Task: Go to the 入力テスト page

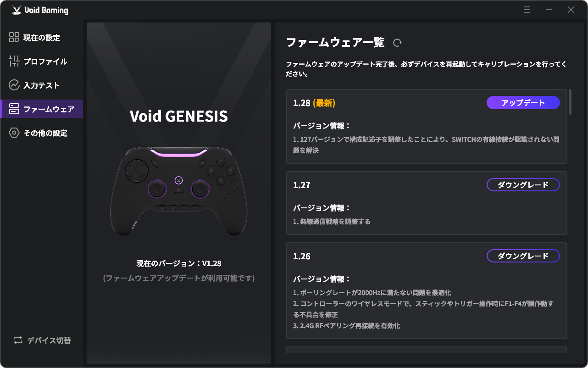Action: [41, 85]
